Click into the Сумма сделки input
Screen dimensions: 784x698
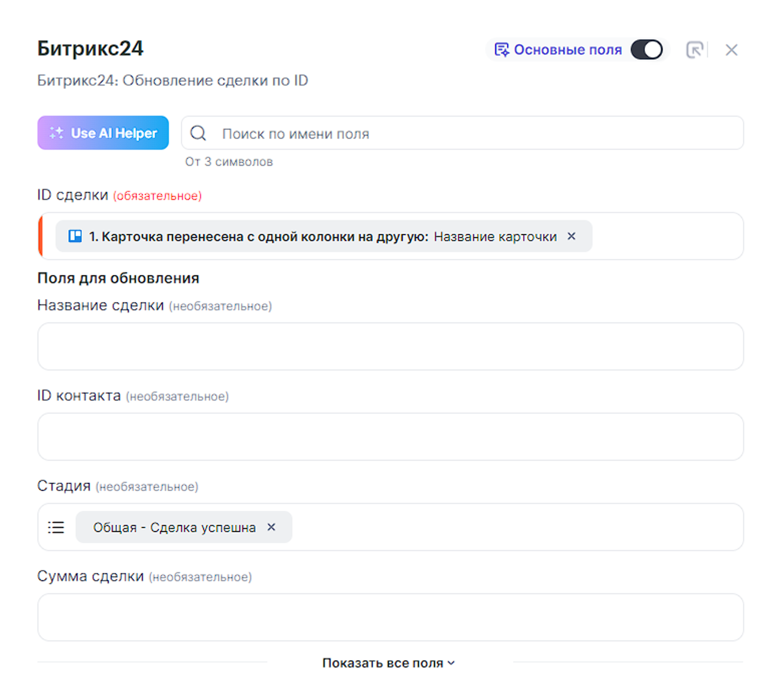coord(390,617)
